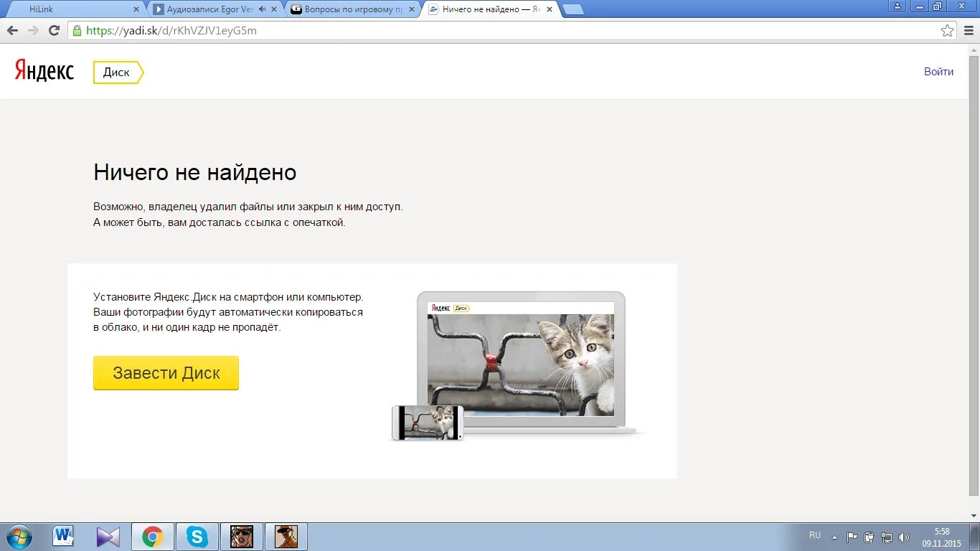
Task: Open Visual Studio from the taskbar
Action: coord(108,537)
